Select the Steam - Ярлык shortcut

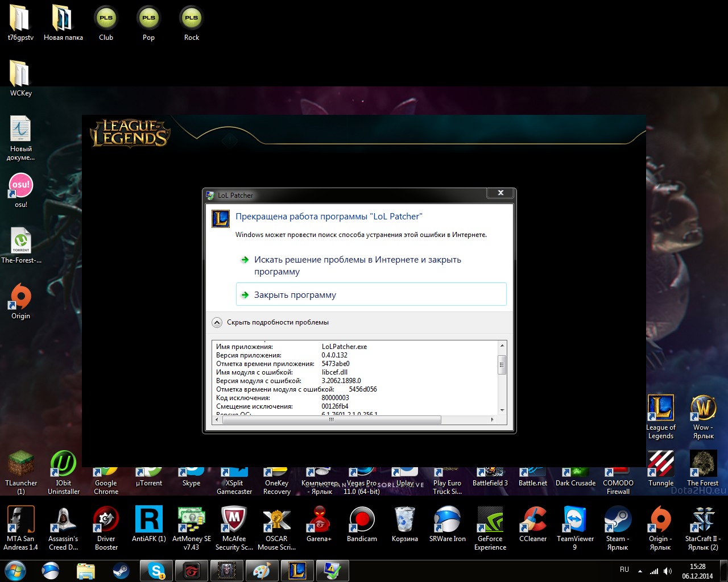pos(618,528)
